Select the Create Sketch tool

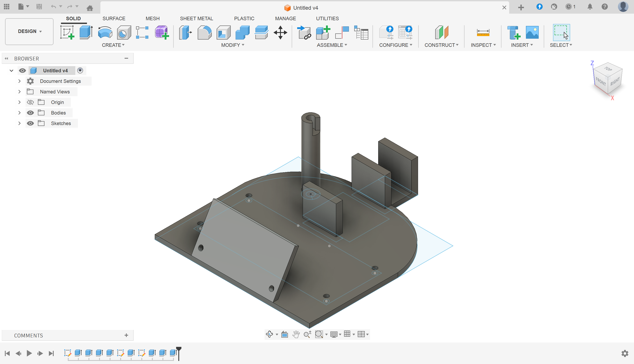(x=67, y=33)
